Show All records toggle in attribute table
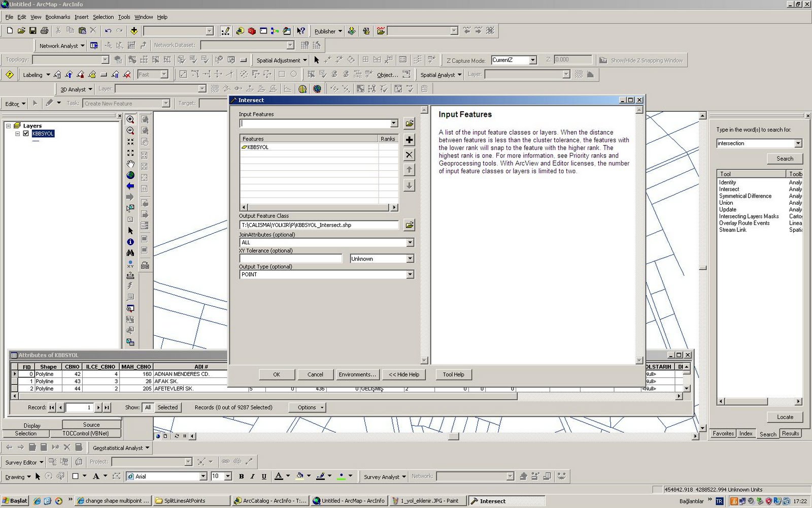This screenshot has height=508, width=812. (x=148, y=407)
